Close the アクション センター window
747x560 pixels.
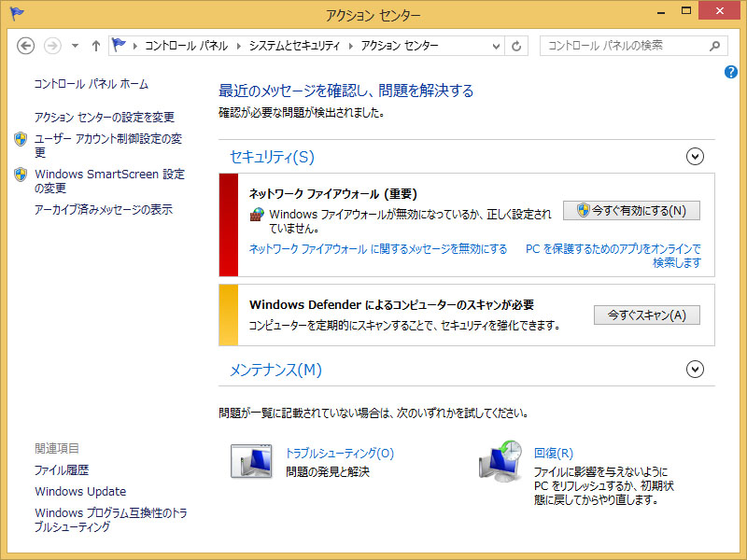(x=719, y=10)
